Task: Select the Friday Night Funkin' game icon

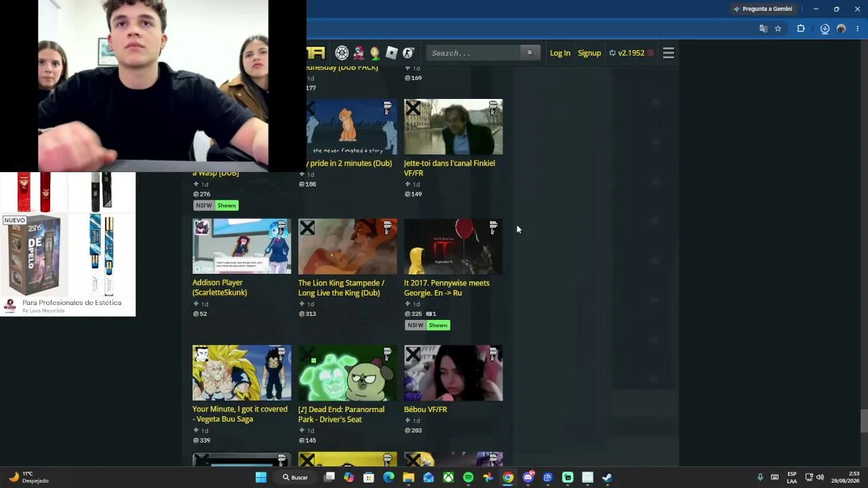Action: 359,53
